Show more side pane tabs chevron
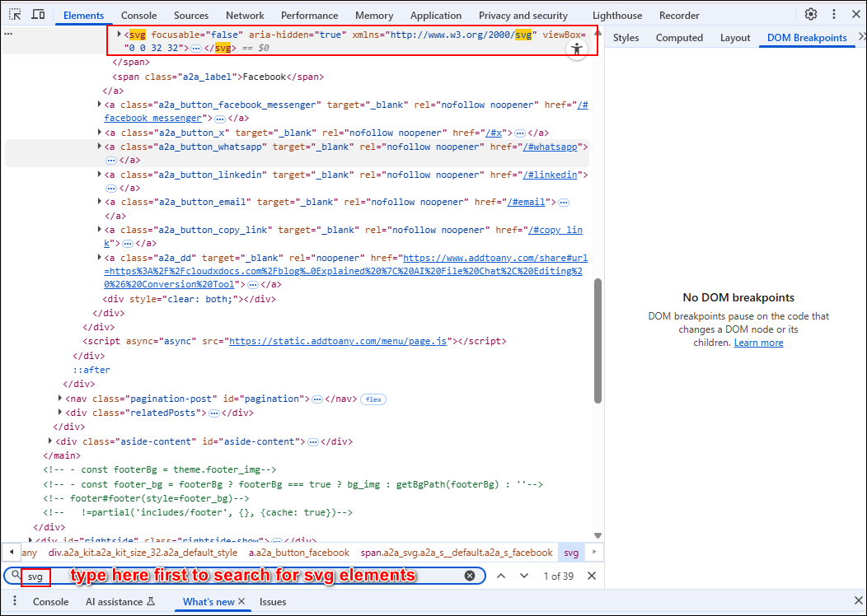 tap(861, 37)
